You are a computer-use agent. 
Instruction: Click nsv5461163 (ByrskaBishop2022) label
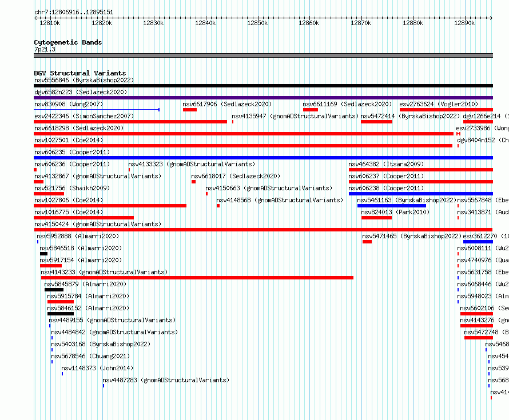[407, 200]
